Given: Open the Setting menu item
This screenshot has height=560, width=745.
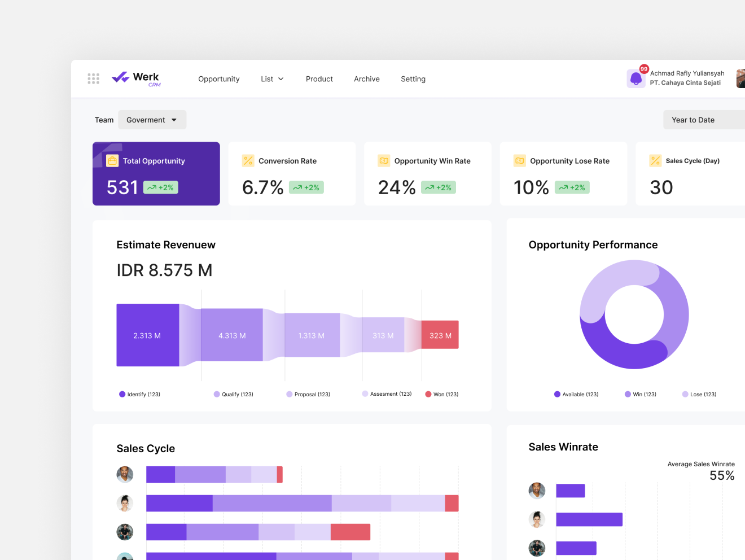Looking at the screenshot, I should point(413,79).
